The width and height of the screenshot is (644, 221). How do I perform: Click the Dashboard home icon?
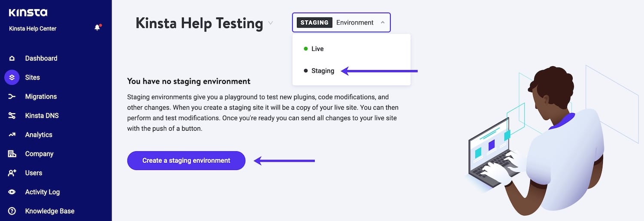(12, 58)
